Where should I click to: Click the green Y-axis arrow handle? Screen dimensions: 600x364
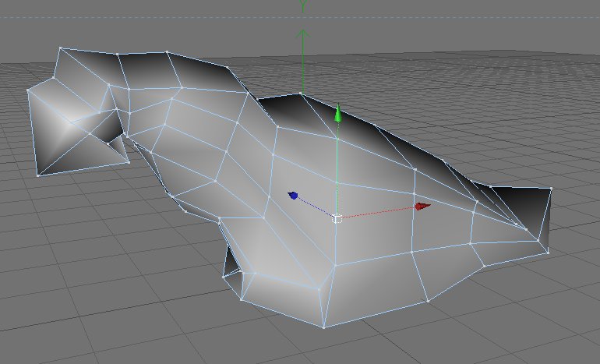(x=338, y=113)
